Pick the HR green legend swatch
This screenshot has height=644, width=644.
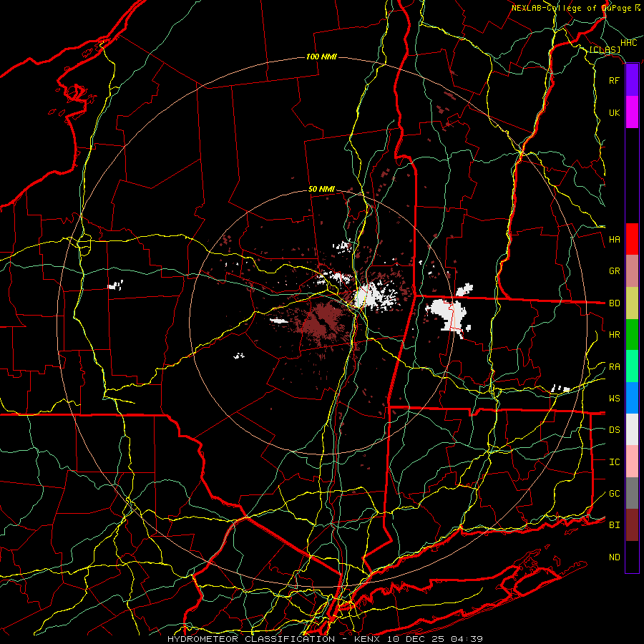pyautogui.click(x=632, y=335)
